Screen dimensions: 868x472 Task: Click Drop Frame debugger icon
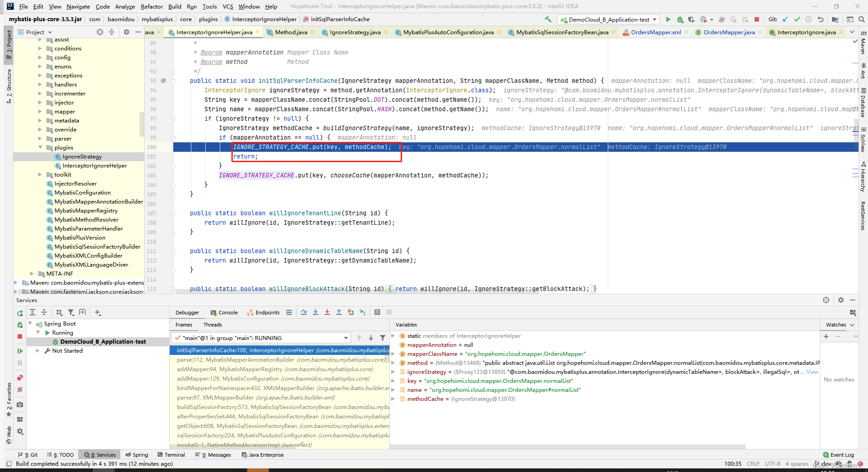351,312
